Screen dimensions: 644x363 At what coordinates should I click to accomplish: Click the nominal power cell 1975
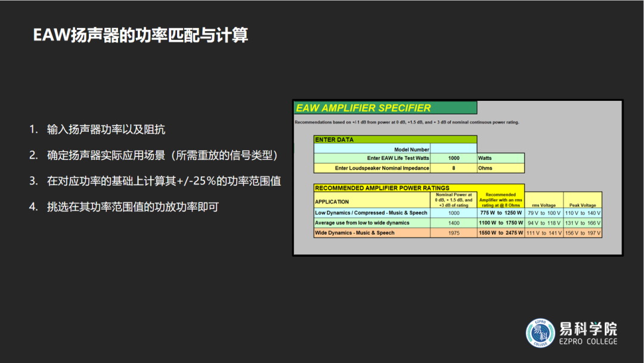click(x=454, y=233)
